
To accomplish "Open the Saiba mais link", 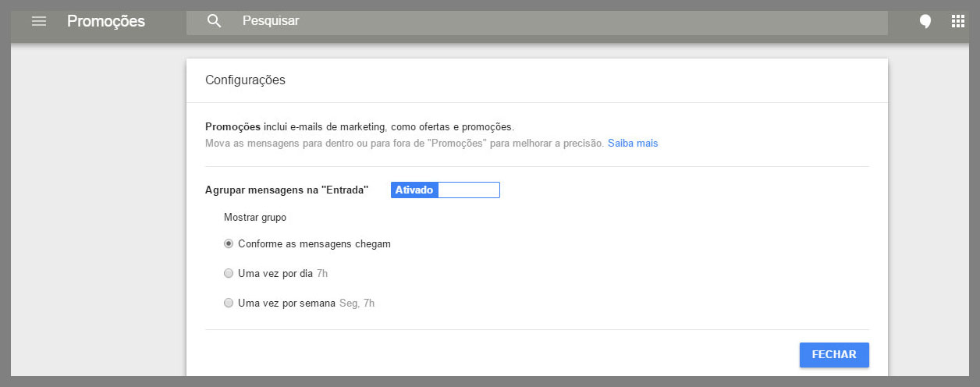I will tap(633, 144).
